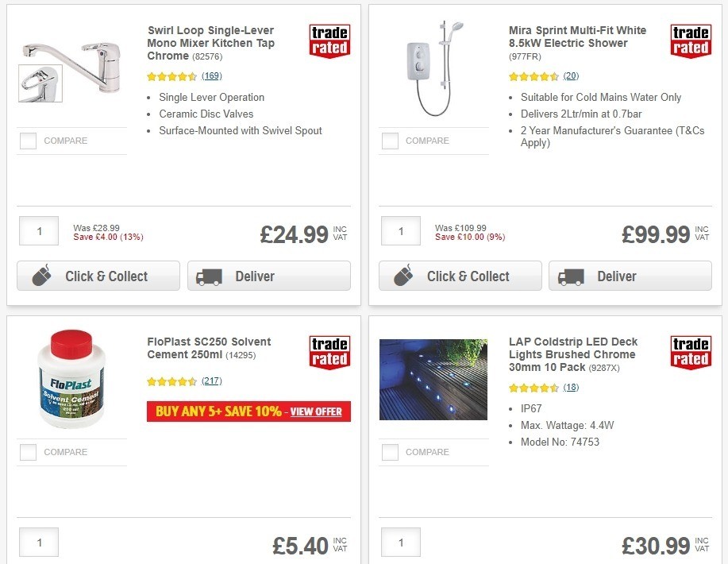The height and width of the screenshot is (564, 728).
Task: Click the quantity input for the Mira shower
Action: [400, 230]
